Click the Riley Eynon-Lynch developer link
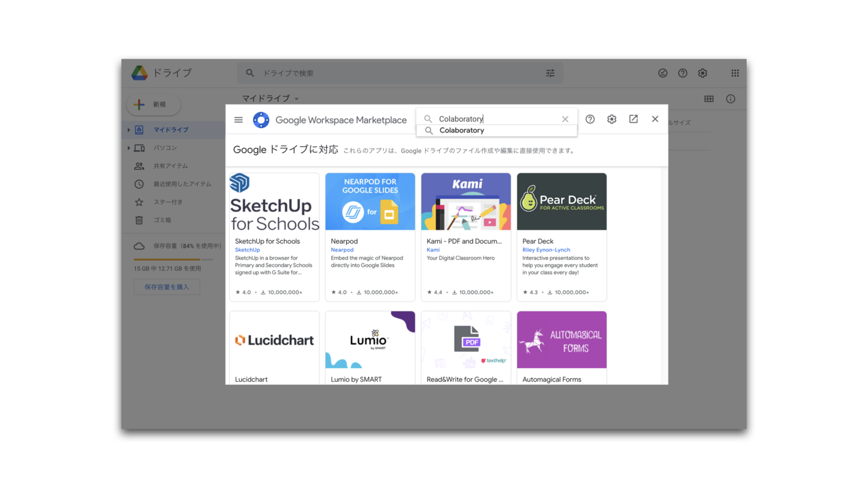The width and height of the screenshot is (868, 488). [x=546, y=250]
